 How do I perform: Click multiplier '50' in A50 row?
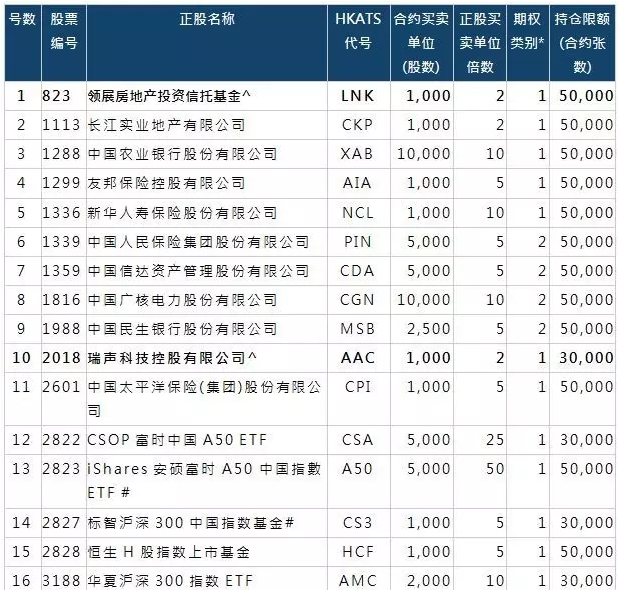pyautogui.click(x=495, y=469)
